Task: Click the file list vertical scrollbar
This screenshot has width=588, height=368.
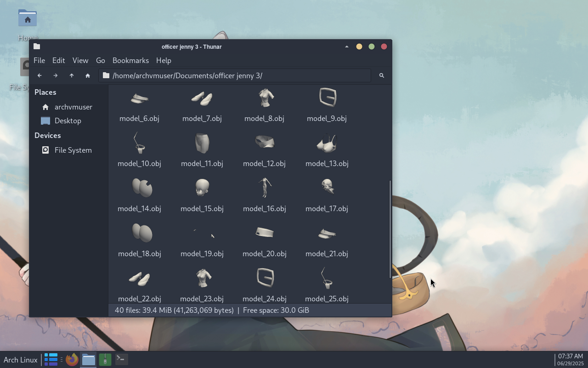Action: click(x=390, y=229)
